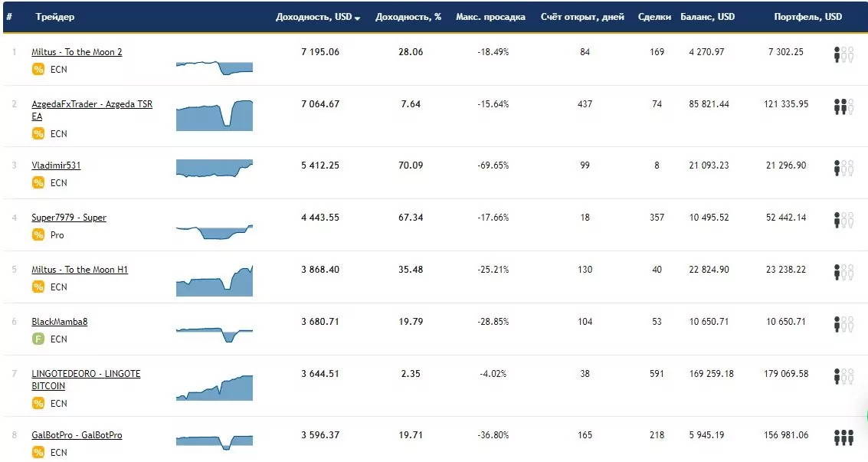Sort the table by Доходность, % header
Viewport: 868px width, 462px height.
408,17
